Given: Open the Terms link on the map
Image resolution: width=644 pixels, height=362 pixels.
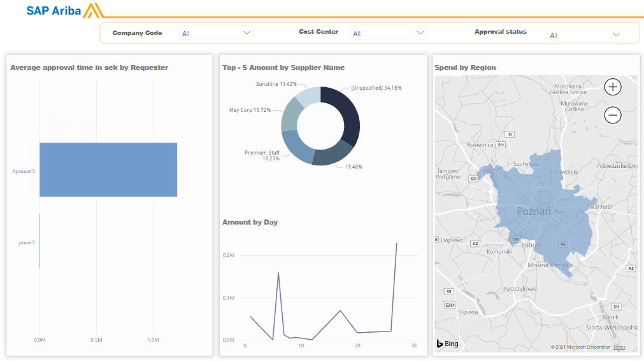Looking at the screenshot, I should tap(619, 347).
